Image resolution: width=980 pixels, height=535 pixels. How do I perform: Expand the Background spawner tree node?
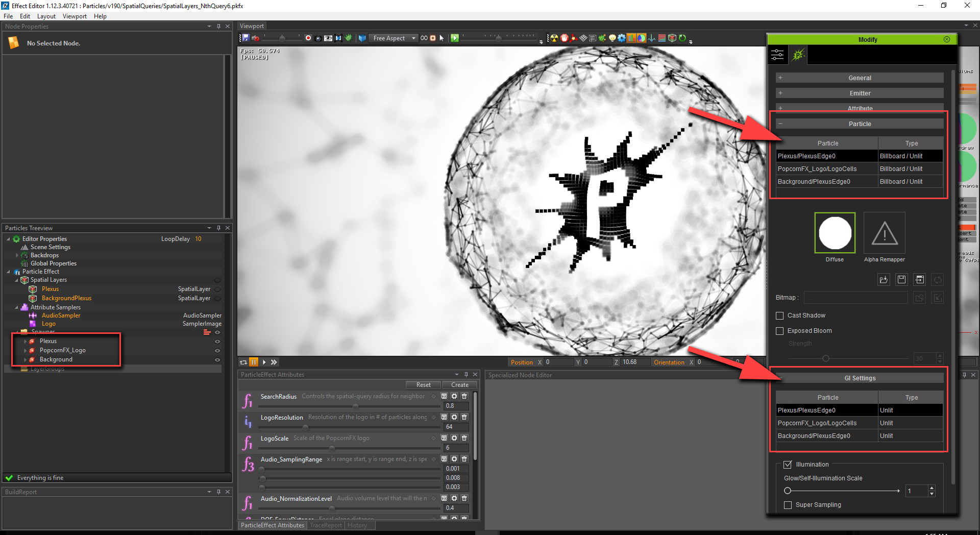[x=25, y=360]
